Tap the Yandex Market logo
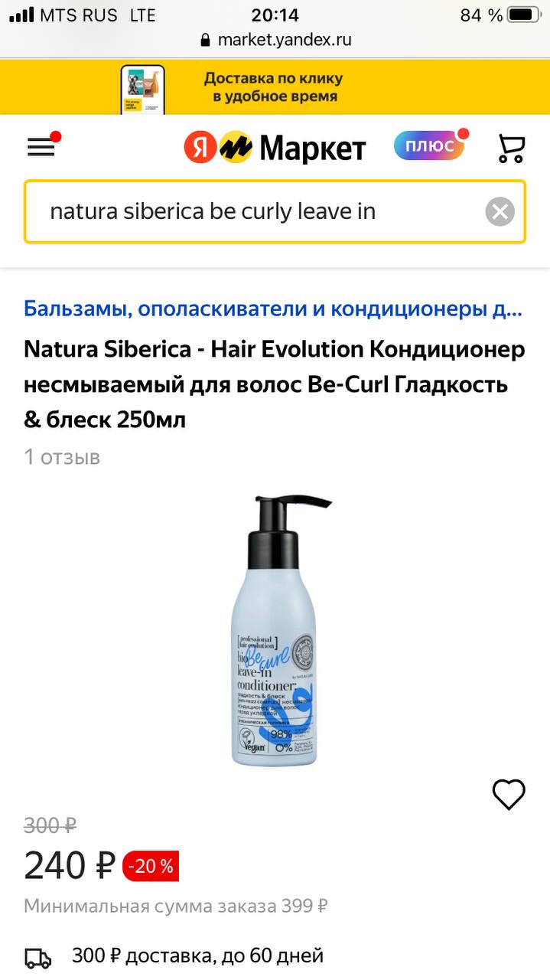The width and height of the screenshot is (550, 980). [x=275, y=147]
